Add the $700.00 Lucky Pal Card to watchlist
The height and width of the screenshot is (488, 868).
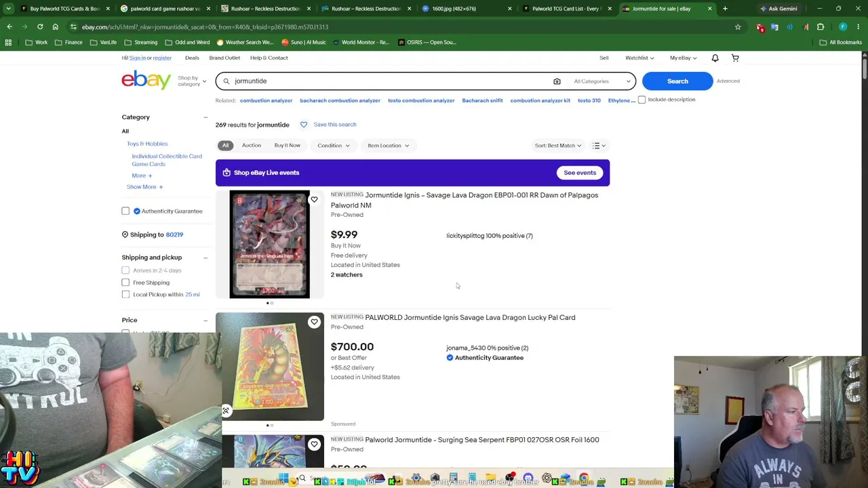(x=314, y=322)
